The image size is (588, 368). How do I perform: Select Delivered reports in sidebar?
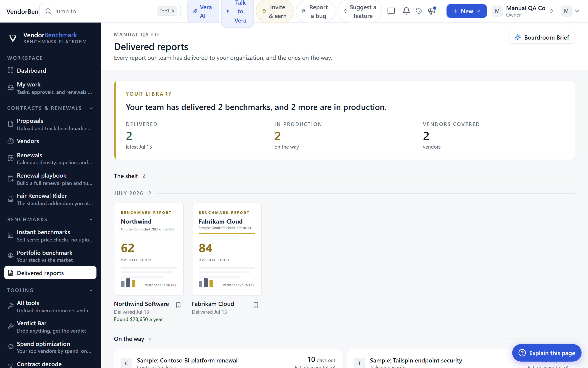click(x=50, y=273)
